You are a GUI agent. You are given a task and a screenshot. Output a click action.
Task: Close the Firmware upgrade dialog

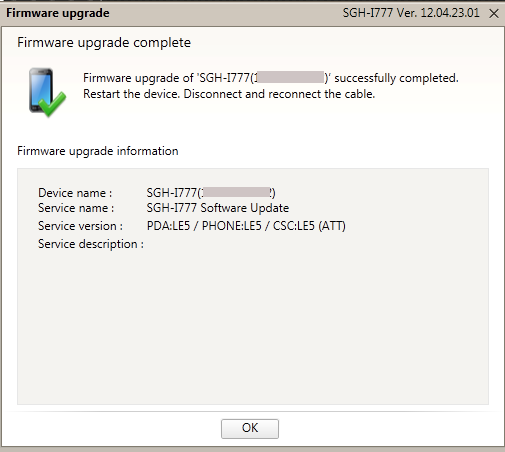point(494,14)
